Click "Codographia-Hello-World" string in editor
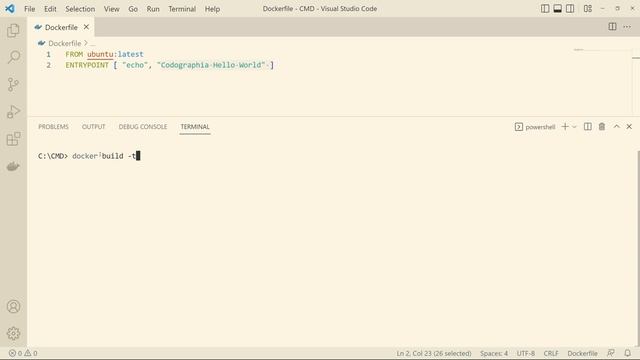Screen dimensions: 640x360 coord(211,65)
